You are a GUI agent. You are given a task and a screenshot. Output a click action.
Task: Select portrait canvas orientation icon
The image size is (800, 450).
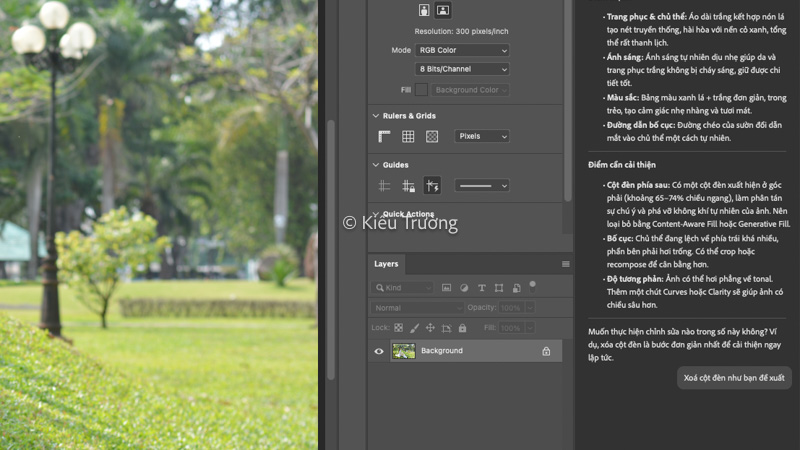(423, 10)
